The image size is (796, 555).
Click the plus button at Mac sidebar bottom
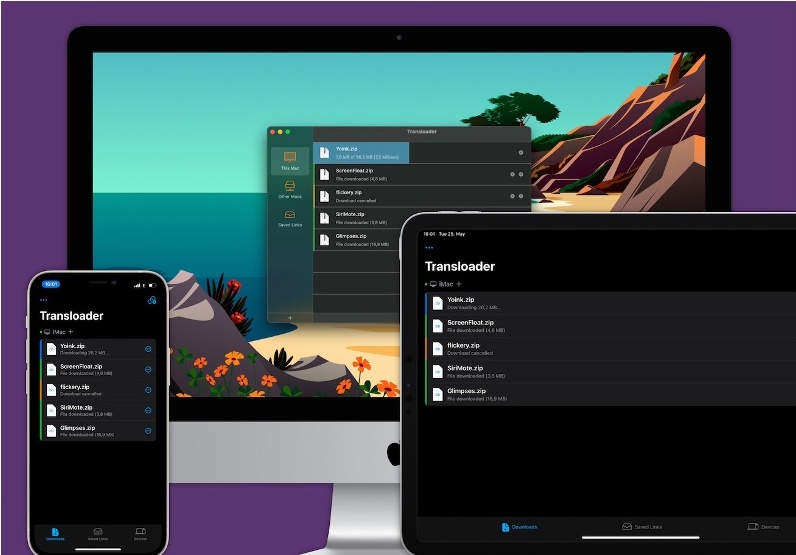click(290, 318)
